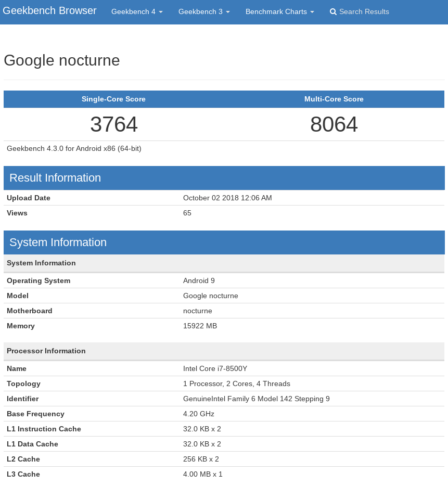Viewport: 448px width, 486px height.
Task: Select the Single-Core Score header
Action: [113, 99]
